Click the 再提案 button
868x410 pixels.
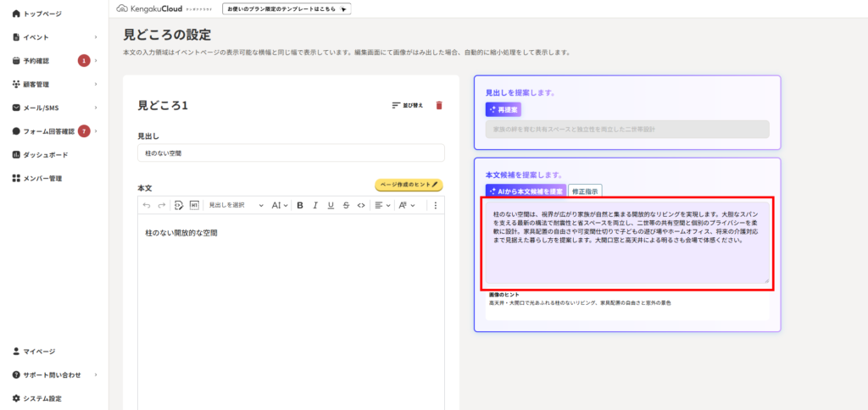(504, 109)
